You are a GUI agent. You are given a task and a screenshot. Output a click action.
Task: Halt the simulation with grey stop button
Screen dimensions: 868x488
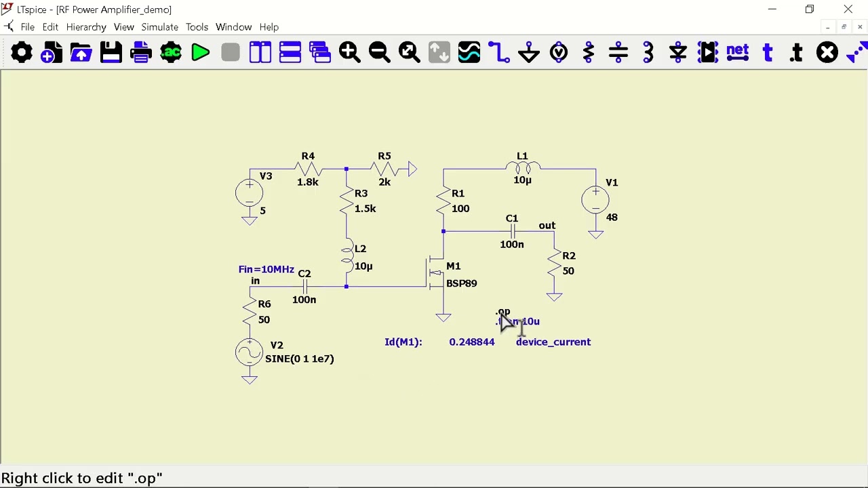(230, 52)
